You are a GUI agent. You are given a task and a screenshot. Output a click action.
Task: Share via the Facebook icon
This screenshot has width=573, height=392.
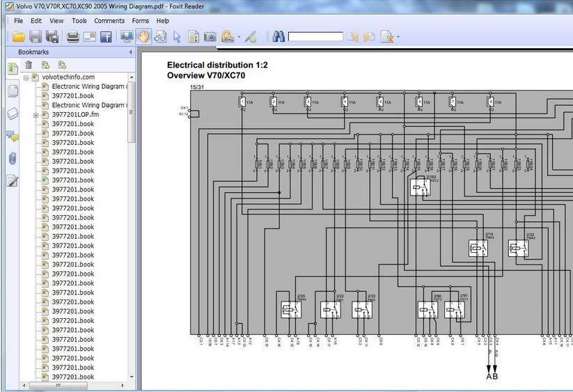click(106, 36)
